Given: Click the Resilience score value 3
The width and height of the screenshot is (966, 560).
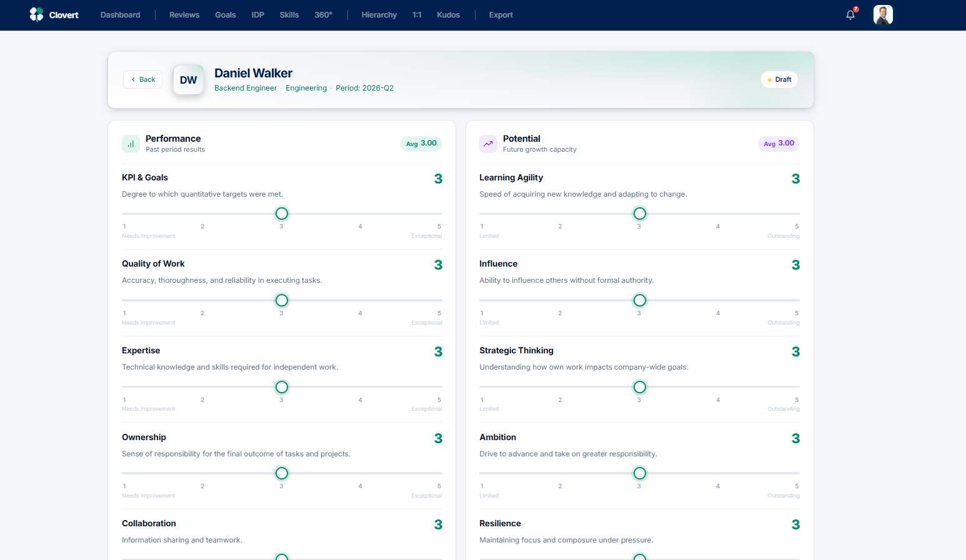Looking at the screenshot, I should pos(795,525).
